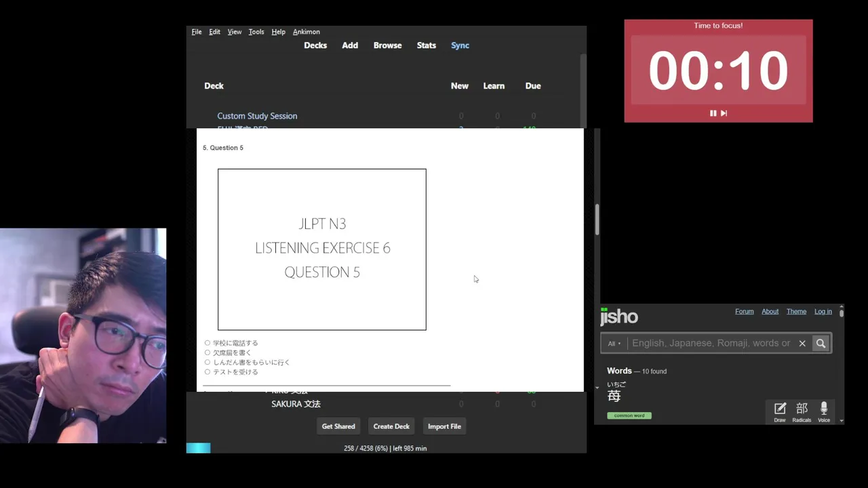Image resolution: width=868 pixels, height=488 pixels.
Task: Select answer テストを受ける
Action: pos(208,371)
